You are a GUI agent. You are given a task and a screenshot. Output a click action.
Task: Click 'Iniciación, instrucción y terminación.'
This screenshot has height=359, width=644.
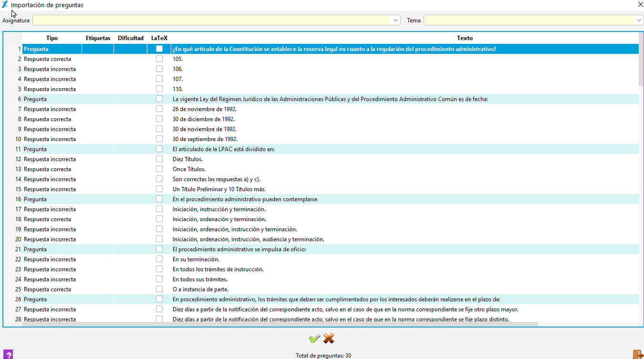(x=219, y=209)
